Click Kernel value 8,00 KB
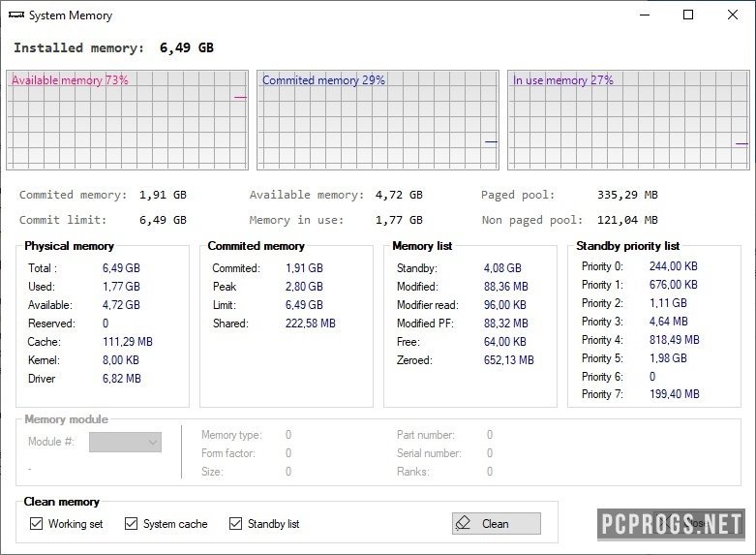 tap(121, 360)
